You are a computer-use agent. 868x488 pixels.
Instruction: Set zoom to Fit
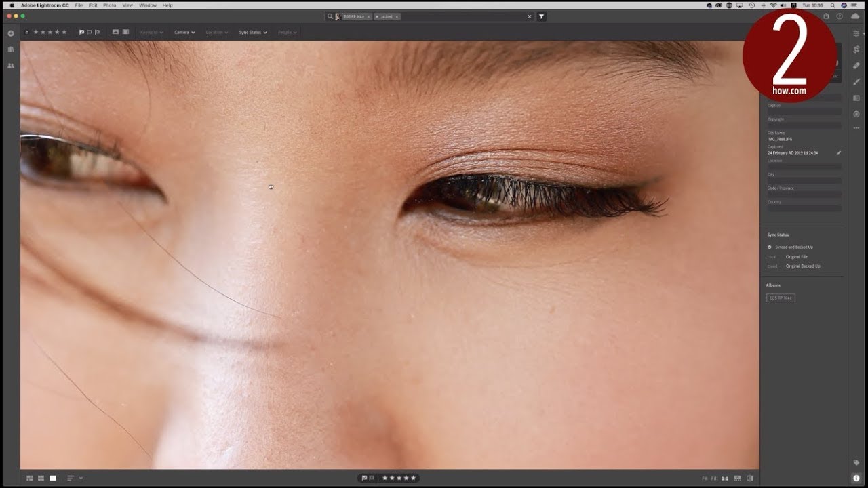(x=704, y=479)
